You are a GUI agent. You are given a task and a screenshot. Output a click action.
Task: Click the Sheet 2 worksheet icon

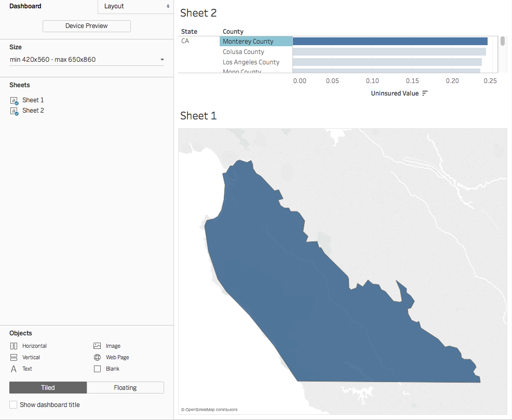[x=14, y=111]
